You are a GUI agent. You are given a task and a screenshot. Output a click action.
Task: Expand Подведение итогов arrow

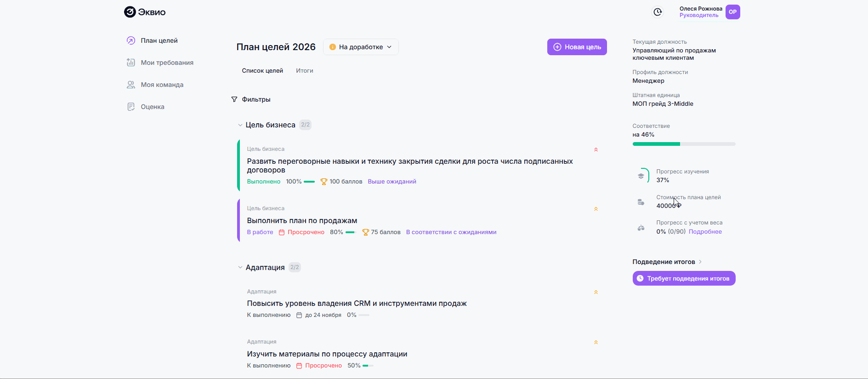(700, 262)
